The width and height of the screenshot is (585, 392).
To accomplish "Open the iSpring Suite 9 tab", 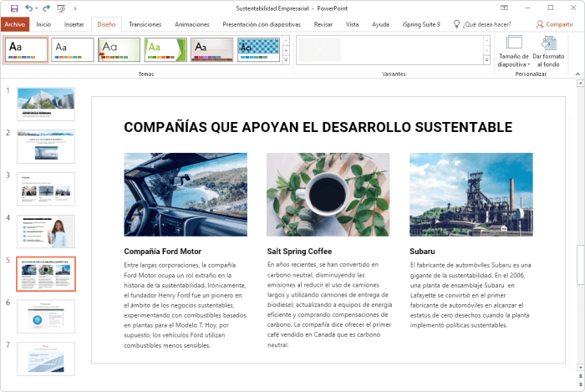I will click(421, 24).
